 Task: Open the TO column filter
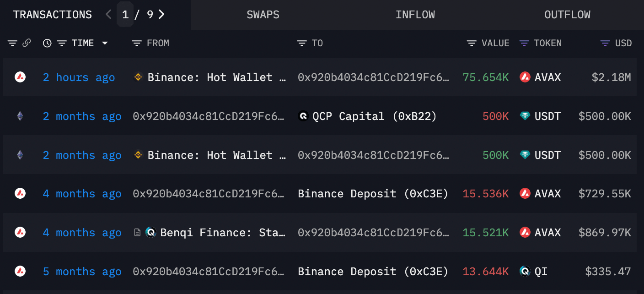coord(301,43)
